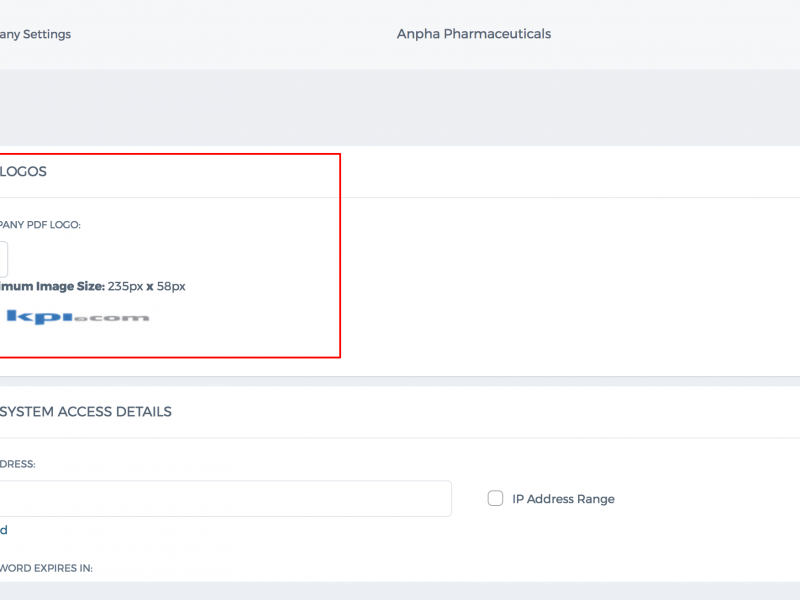Screen dimensions: 800x600
Task: Click the COMPANY PDF LOGO label
Action: tap(40, 225)
